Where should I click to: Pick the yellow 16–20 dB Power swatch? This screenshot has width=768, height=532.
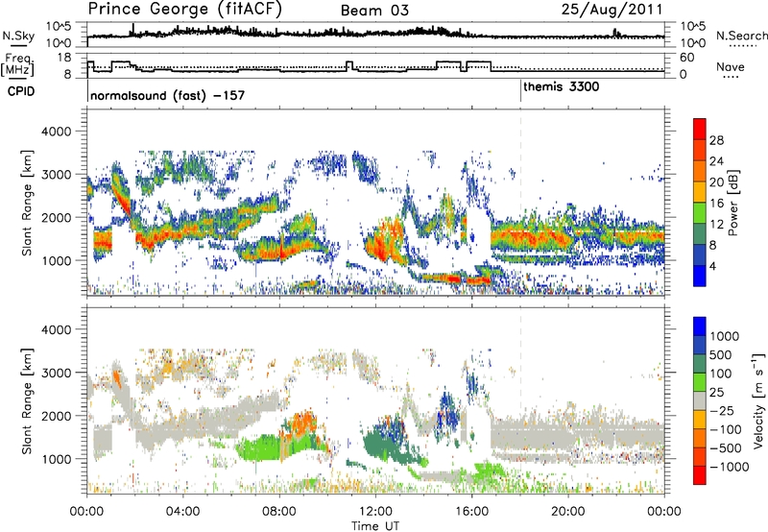pos(700,191)
